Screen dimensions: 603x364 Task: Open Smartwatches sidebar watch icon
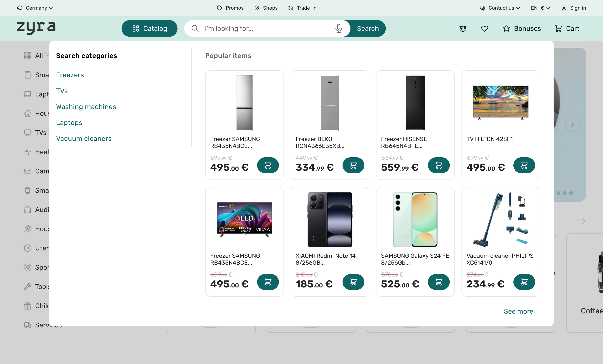pyautogui.click(x=27, y=190)
